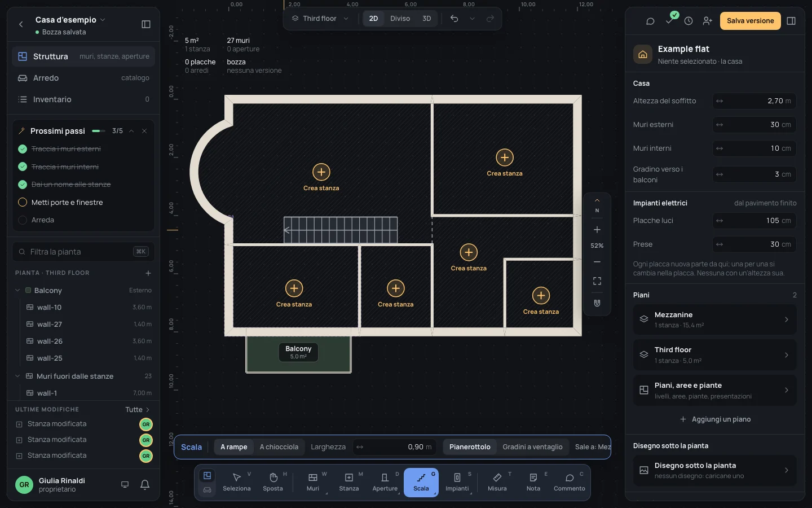Click the Salva versione button
This screenshot has width=812, height=508.
pos(751,21)
